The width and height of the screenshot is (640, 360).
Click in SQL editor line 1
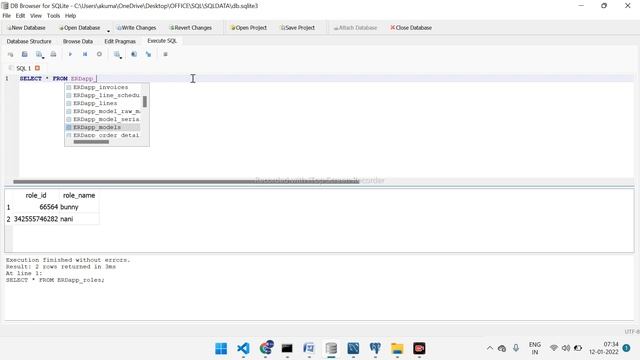327,78
